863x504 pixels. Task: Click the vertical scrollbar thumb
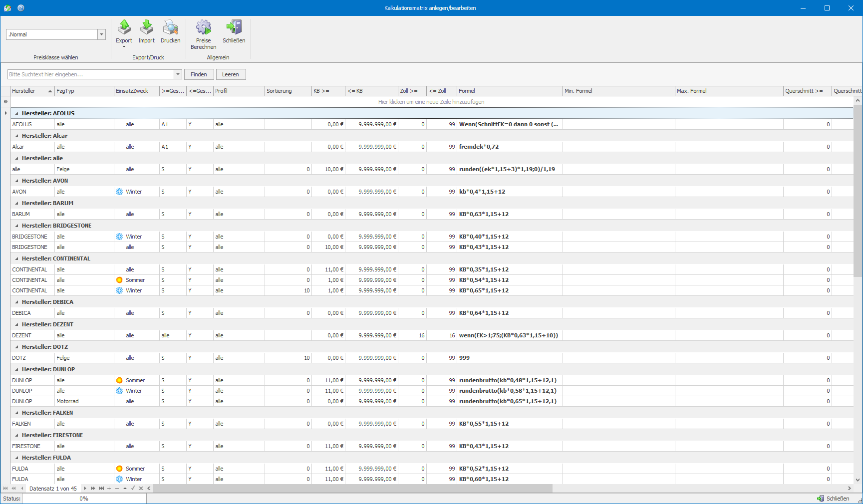858,190
